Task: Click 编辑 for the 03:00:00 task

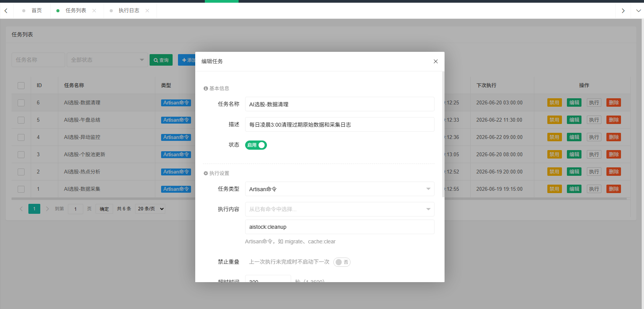Action: point(574,102)
